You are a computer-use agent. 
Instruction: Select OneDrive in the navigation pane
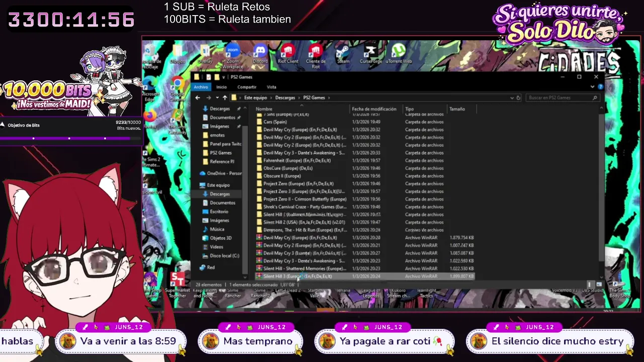[221, 173]
